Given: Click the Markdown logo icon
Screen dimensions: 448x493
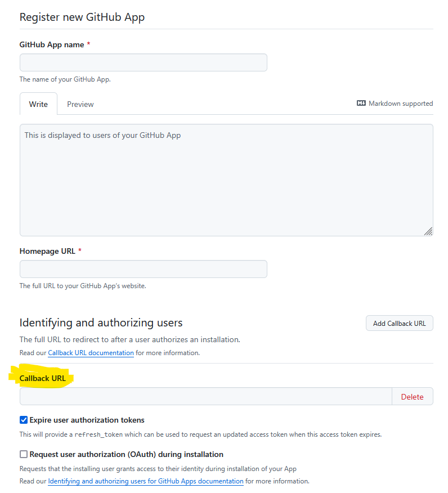Looking at the screenshot, I should (361, 104).
